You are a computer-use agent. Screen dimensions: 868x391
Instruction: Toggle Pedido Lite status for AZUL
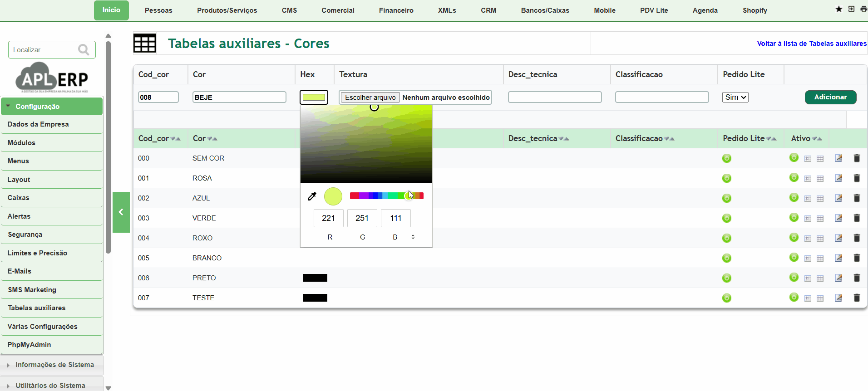click(x=727, y=198)
